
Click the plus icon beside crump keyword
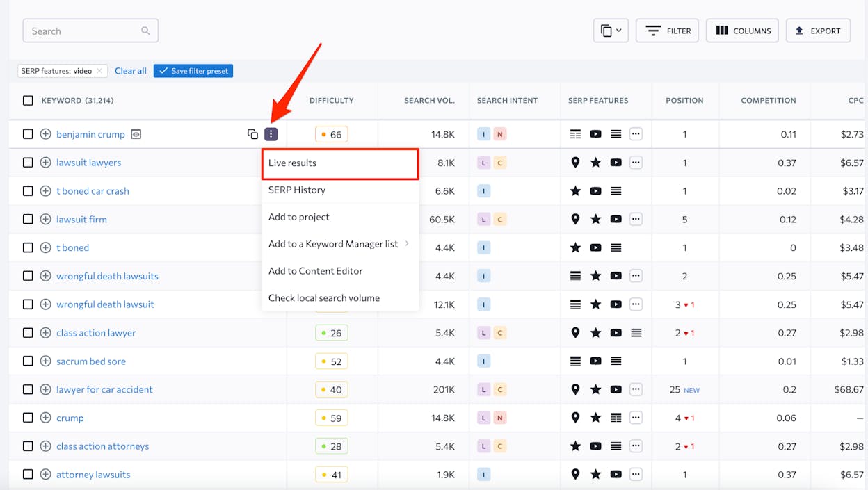click(45, 418)
